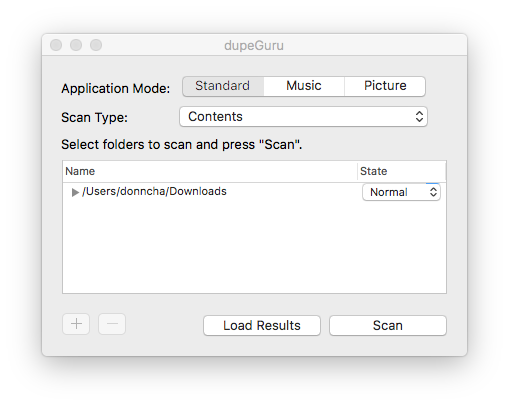Image resolution: width=509 pixels, height=406 pixels.
Task: Click the Name column header
Action: pyautogui.click(x=210, y=171)
